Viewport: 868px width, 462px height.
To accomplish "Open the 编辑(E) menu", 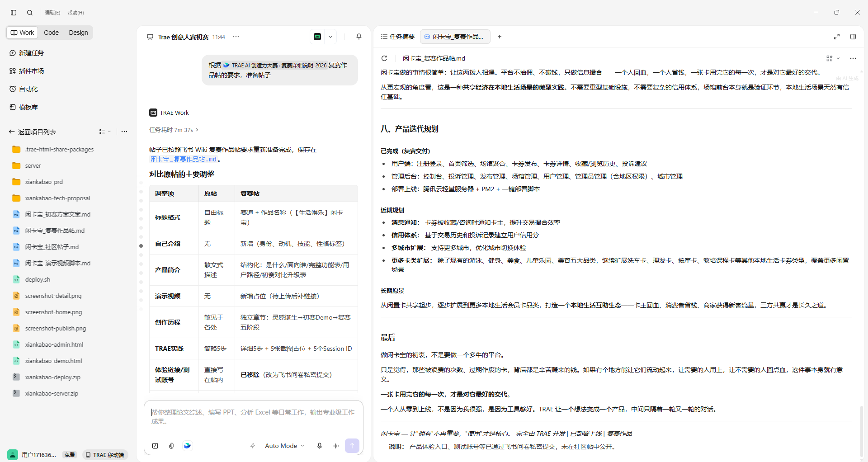I will [52, 13].
